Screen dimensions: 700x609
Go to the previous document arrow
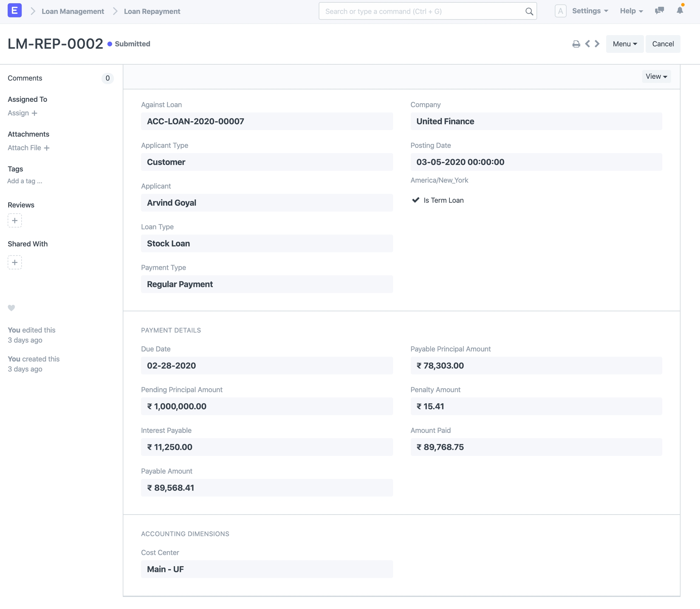pos(587,44)
